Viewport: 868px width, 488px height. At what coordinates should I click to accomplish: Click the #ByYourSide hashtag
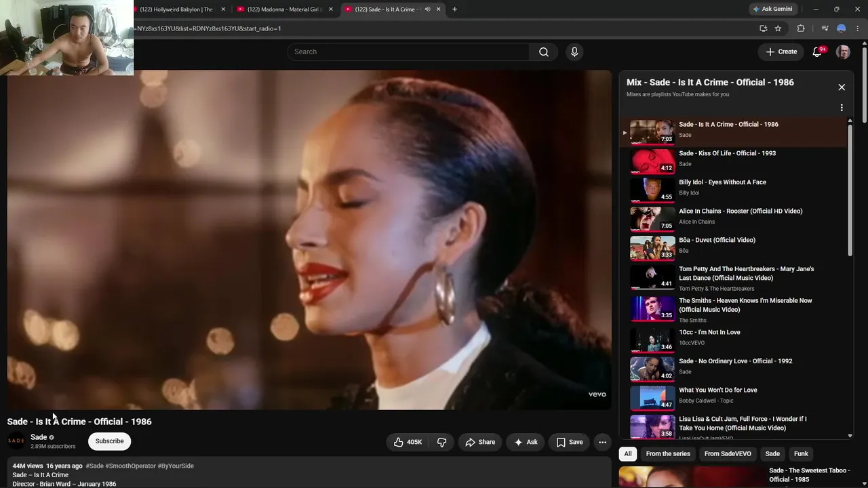click(x=176, y=466)
